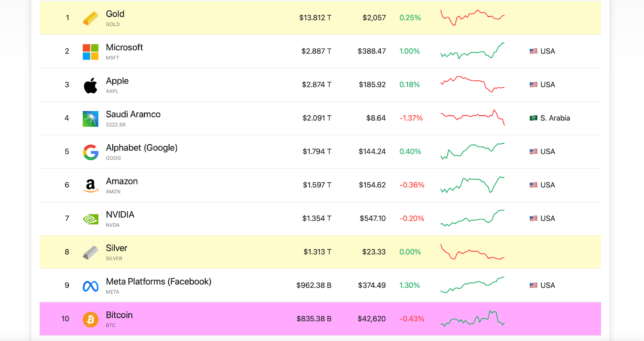Screen dimensions: 644x341
Task: Click the Amazon logo icon
Action: point(91,186)
